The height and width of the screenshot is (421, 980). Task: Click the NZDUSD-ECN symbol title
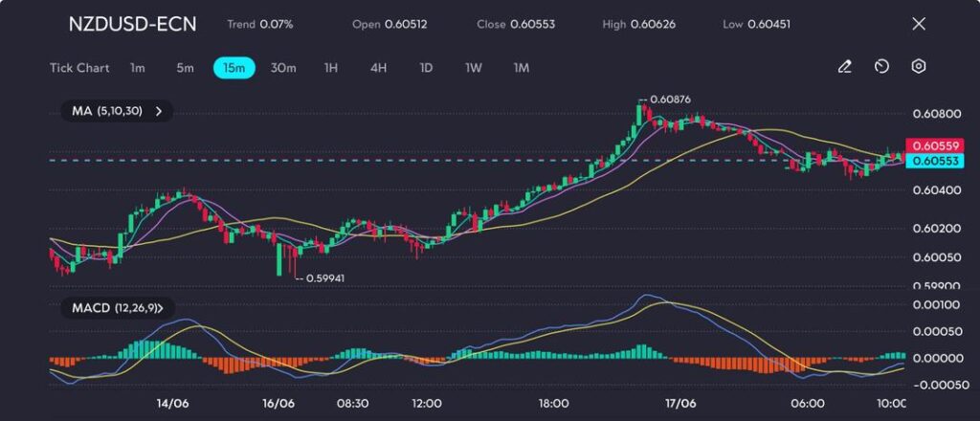(132, 24)
